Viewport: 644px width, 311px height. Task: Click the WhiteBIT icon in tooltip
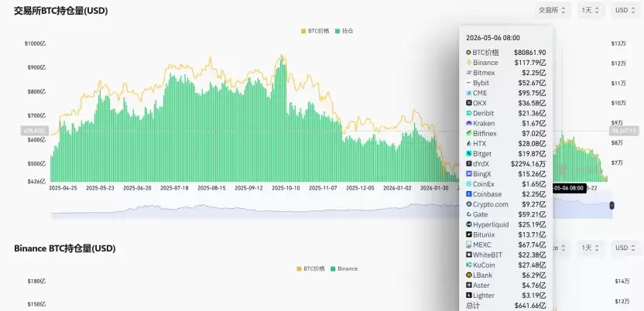468,255
